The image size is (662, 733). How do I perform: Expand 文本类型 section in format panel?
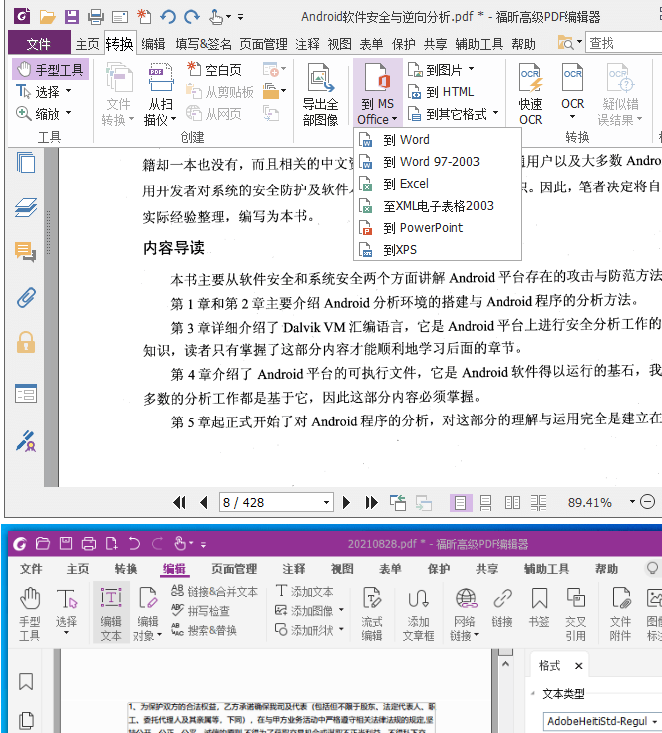click(x=533, y=693)
